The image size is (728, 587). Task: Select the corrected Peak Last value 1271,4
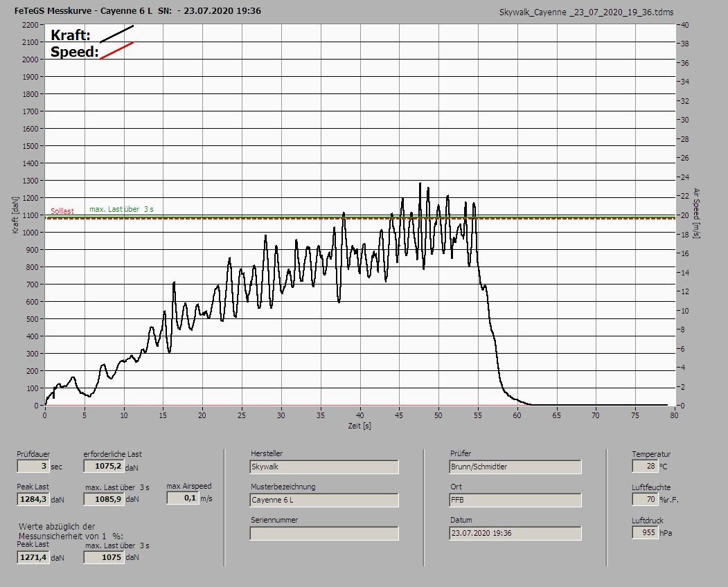pos(33,557)
